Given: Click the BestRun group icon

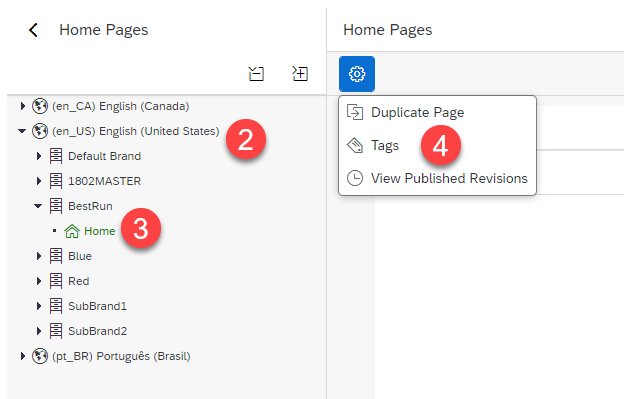Looking at the screenshot, I should 56,206.
